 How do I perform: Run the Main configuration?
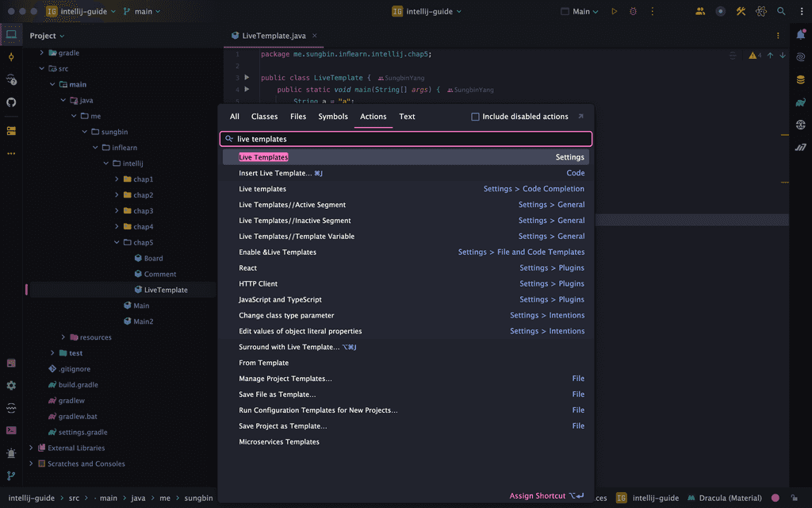tap(615, 11)
